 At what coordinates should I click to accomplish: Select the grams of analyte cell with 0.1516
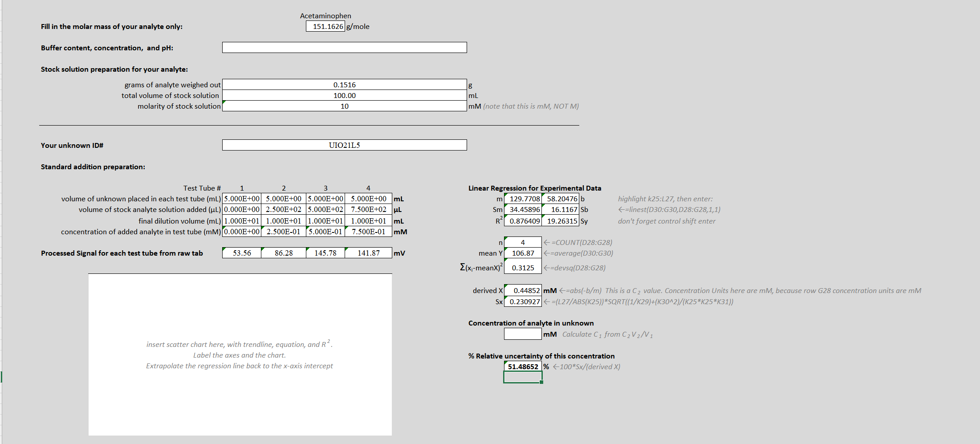[x=344, y=84]
